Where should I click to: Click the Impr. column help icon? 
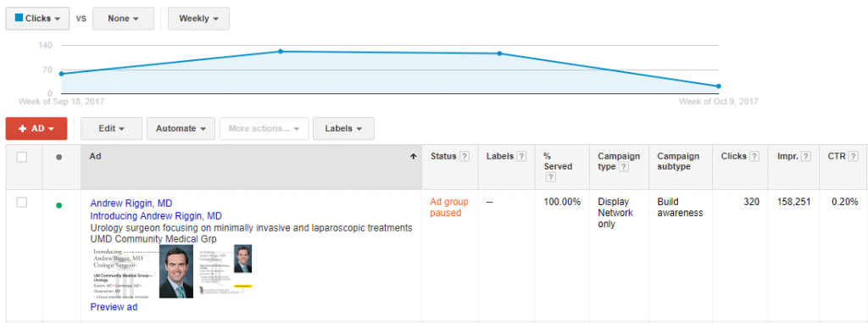pos(807,157)
